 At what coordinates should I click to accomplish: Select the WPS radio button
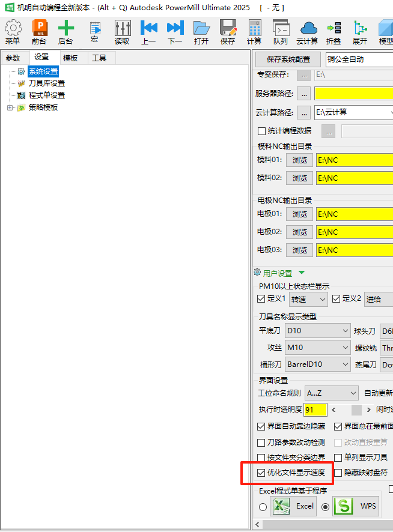[326, 507]
